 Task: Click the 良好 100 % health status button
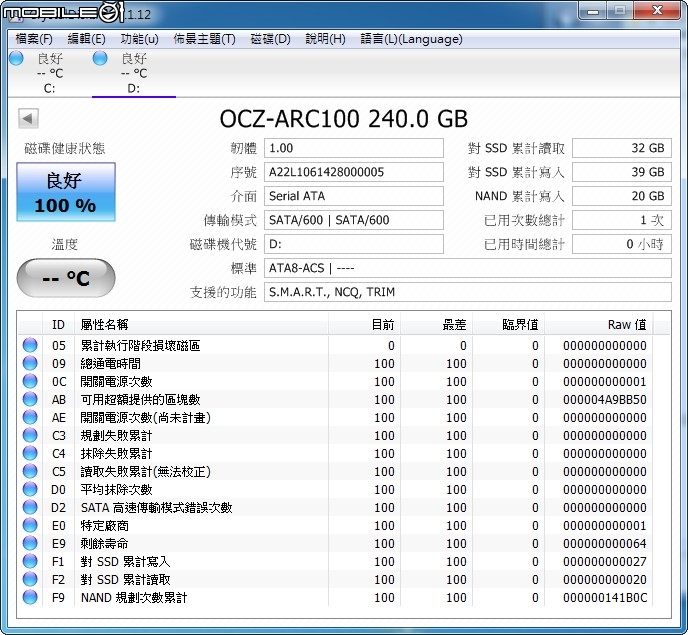pos(66,192)
